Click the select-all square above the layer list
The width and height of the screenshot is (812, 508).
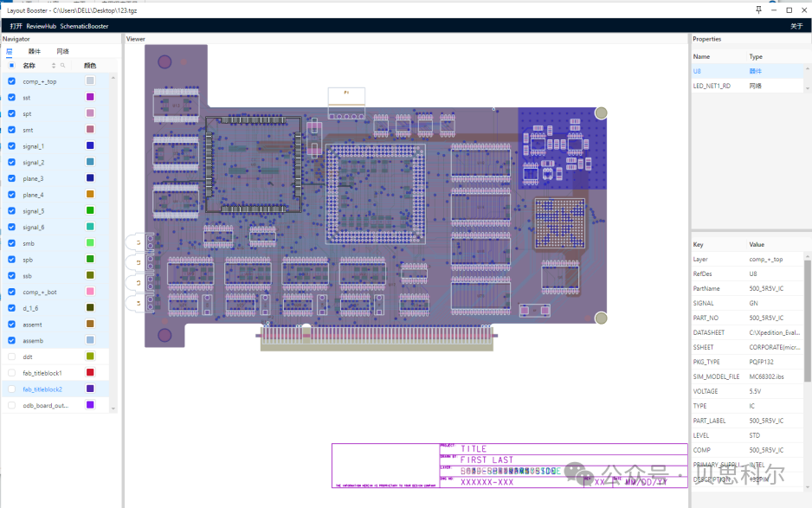[x=11, y=65]
